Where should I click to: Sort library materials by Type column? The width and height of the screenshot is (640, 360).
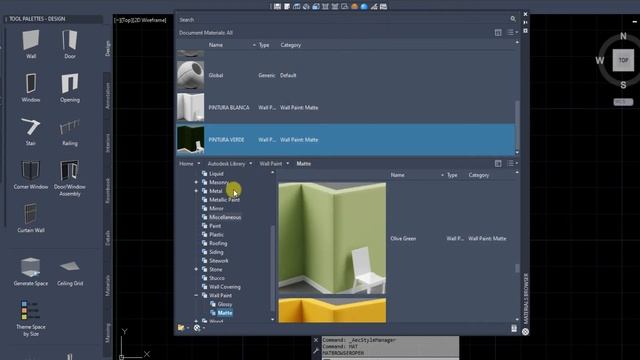tap(452, 175)
